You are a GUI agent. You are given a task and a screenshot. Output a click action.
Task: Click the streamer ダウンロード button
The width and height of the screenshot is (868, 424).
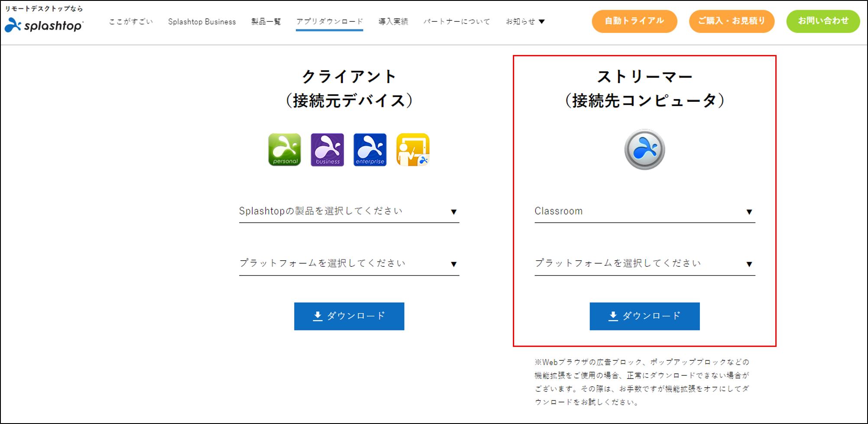tap(645, 316)
